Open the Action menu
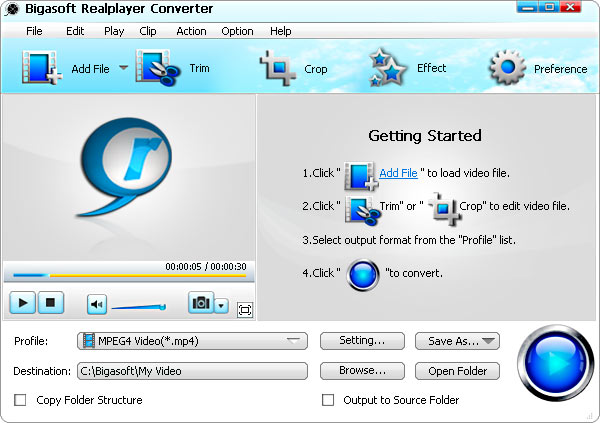 pos(191,31)
